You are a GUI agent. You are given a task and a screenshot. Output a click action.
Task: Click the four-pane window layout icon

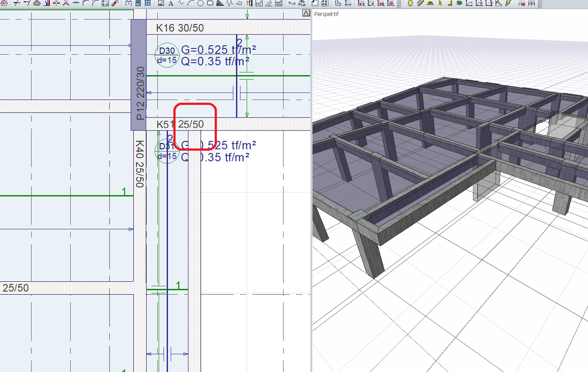tap(325, 3)
